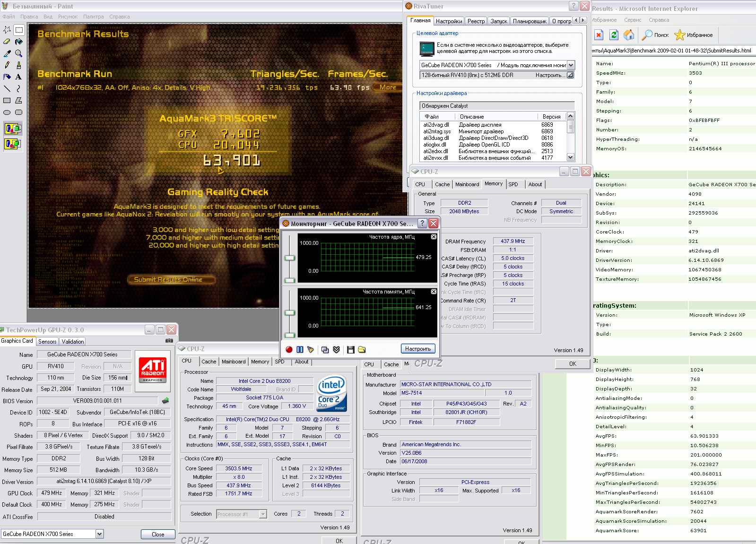Image resolution: width=756 pixels, height=544 pixels.
Task: Select the Polygon tool in Paint
Action: (19, 100)
